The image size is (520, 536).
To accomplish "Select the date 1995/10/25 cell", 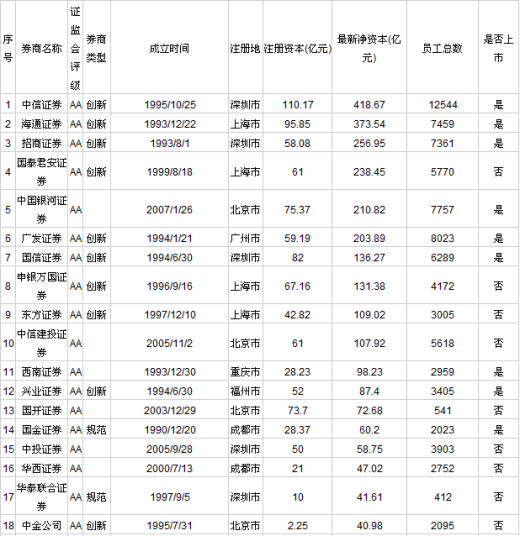I will pyautogui.click(x=169, y=104).
